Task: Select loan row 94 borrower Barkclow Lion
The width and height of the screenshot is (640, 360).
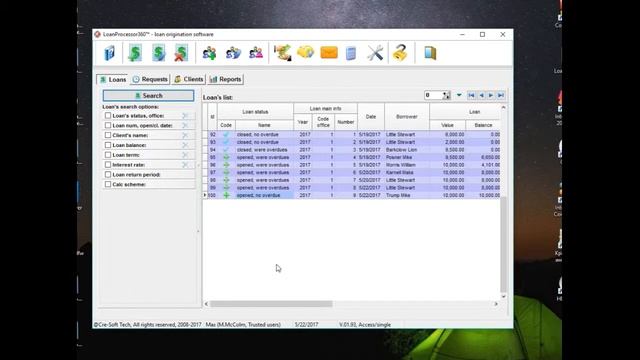Action: [351, 150]
